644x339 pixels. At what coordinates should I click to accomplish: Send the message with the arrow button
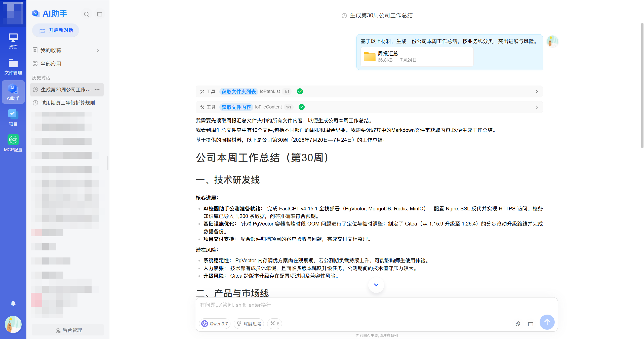tap(547, 322)
